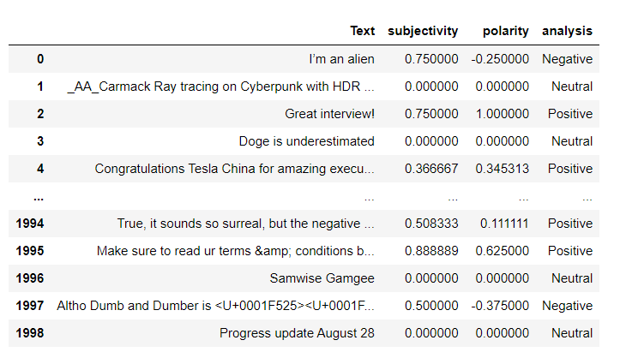Click the Congratulations Tesla China cell
Viewport: 626px width, 364px height.
point(235,169)
